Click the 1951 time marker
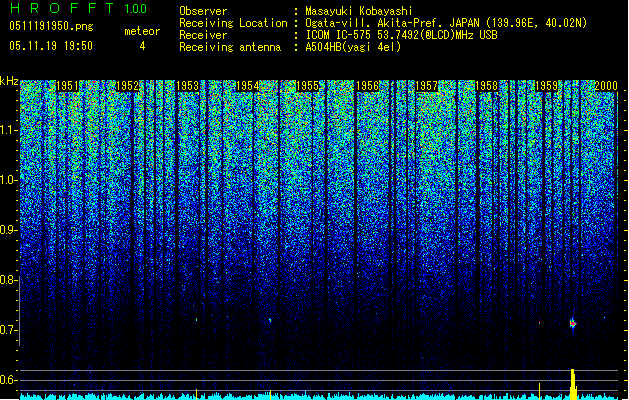The width and height of the screenshot is (629, 400). (67, 86)
